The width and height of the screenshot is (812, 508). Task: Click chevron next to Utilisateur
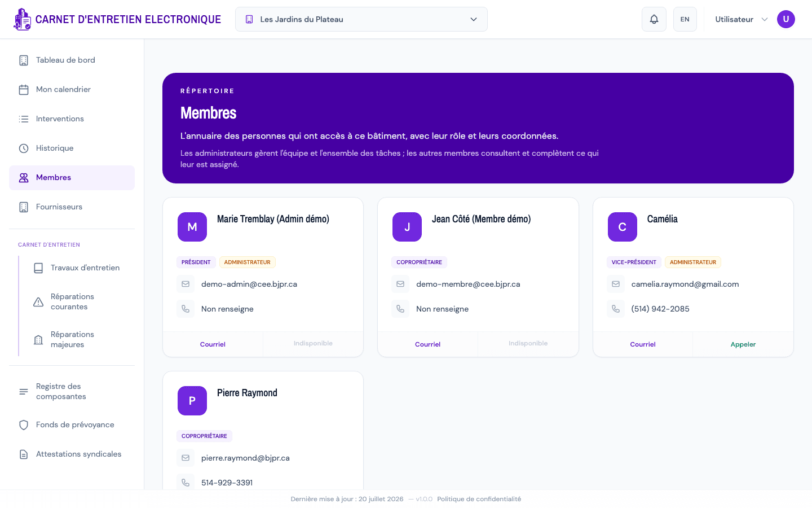click(x=765, y=19)
